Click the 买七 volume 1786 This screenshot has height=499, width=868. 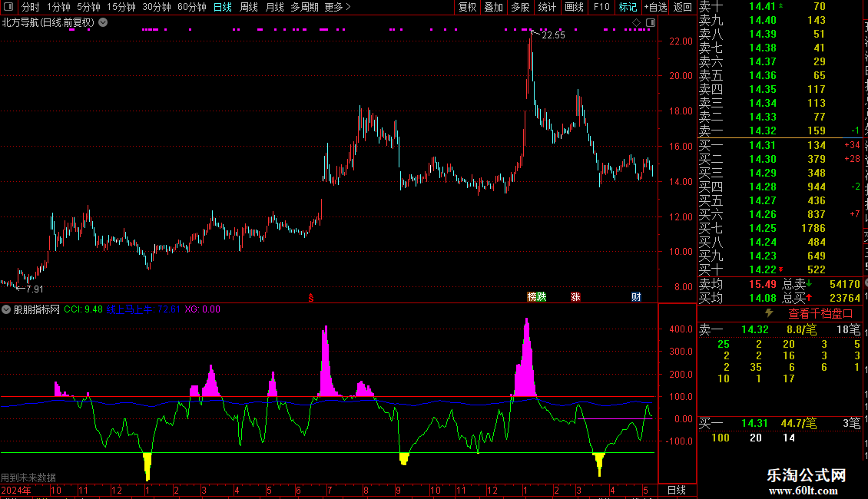(813, 228)
